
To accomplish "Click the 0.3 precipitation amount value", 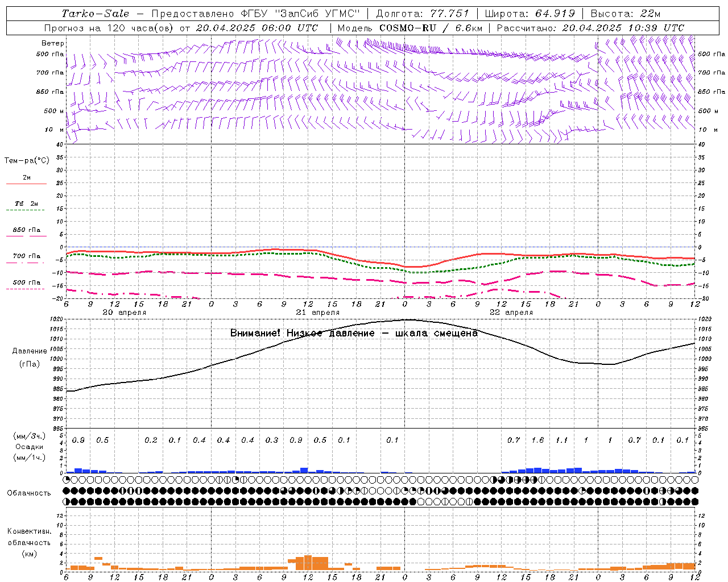I will tap(272, 440).
